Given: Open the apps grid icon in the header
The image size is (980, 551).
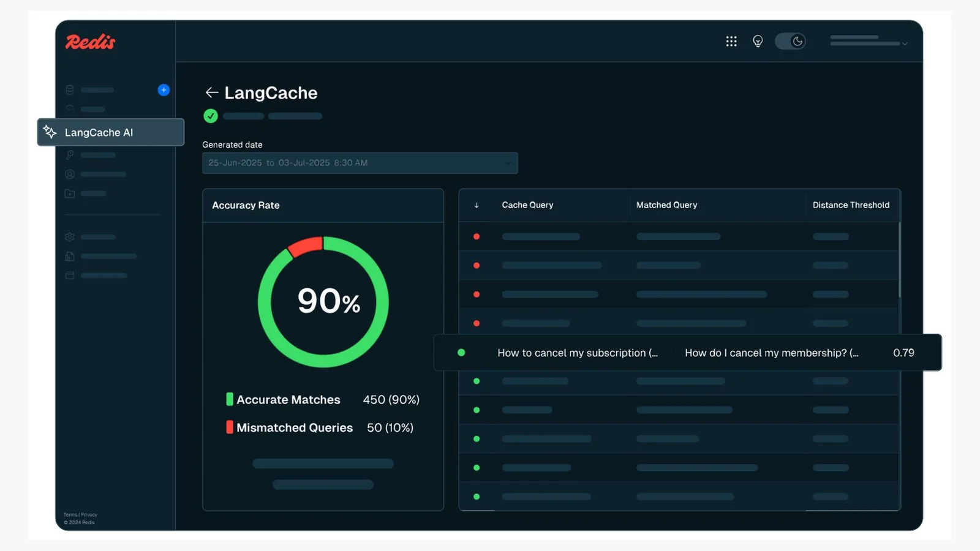Looking at the screenshot, I should click(x=731, y=41).
